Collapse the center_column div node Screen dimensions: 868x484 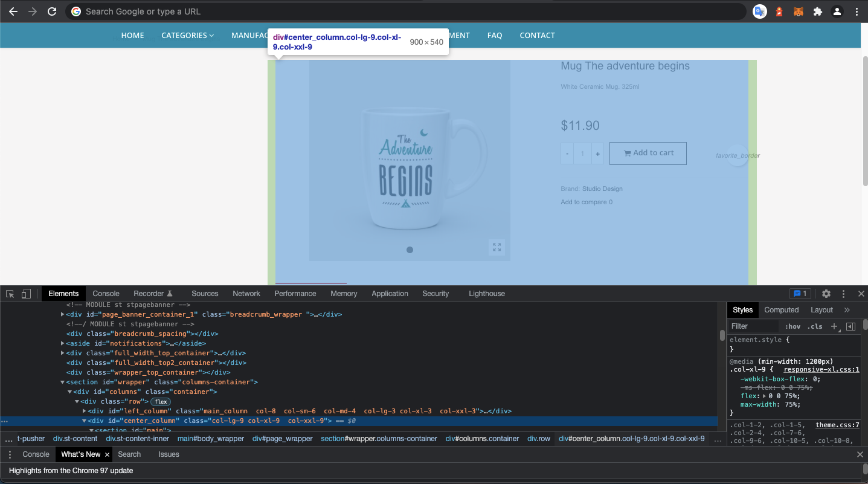(85, 421)
